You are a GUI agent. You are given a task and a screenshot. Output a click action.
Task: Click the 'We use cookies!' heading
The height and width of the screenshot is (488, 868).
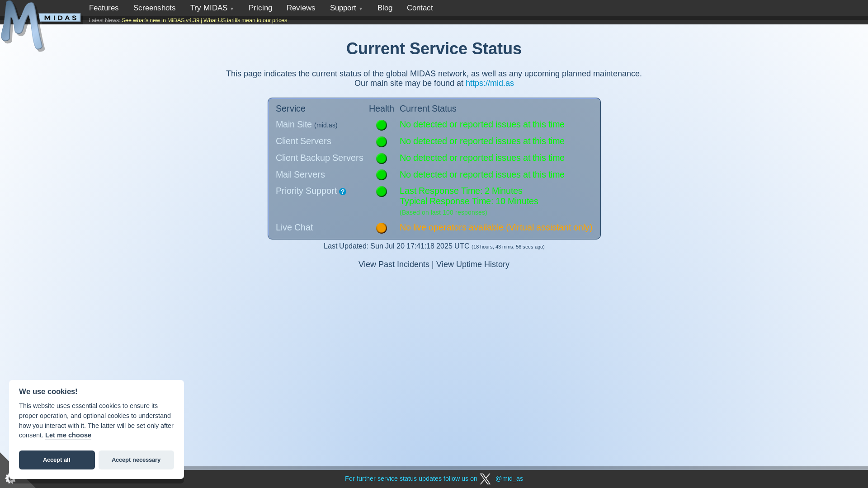[48, 391]
